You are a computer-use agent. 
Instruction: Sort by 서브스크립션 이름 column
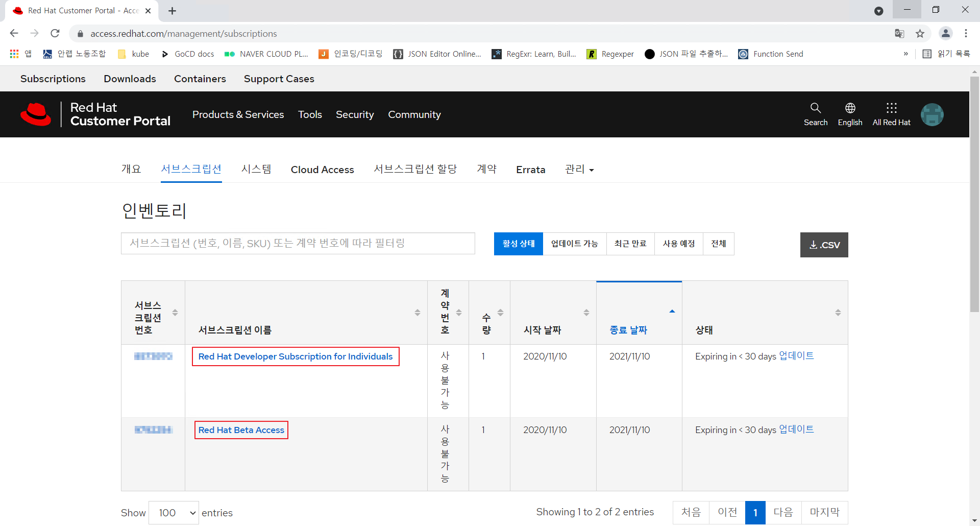coord(306,313)
